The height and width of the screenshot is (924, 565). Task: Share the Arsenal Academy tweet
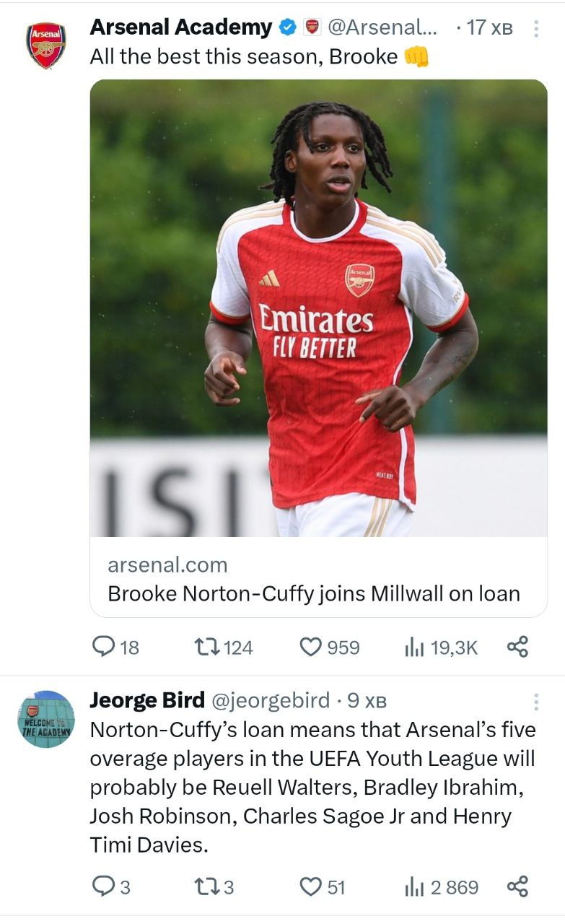click(517, 647)
